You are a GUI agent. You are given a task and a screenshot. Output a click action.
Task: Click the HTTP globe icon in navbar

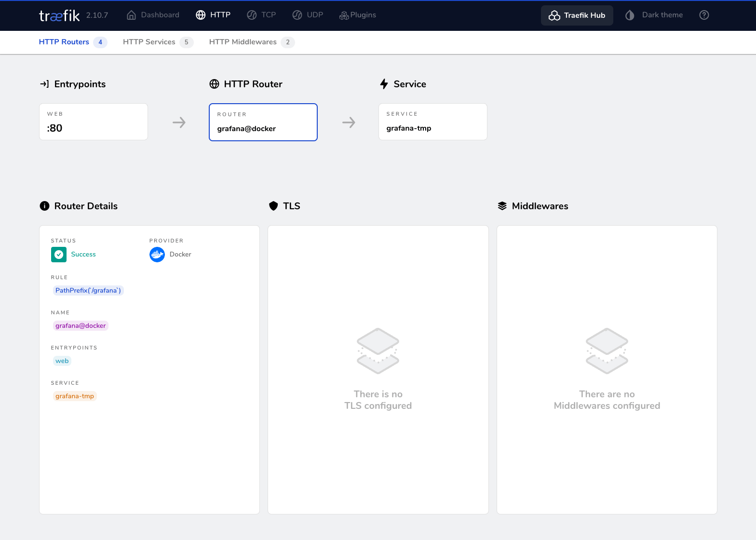(201, 15)
